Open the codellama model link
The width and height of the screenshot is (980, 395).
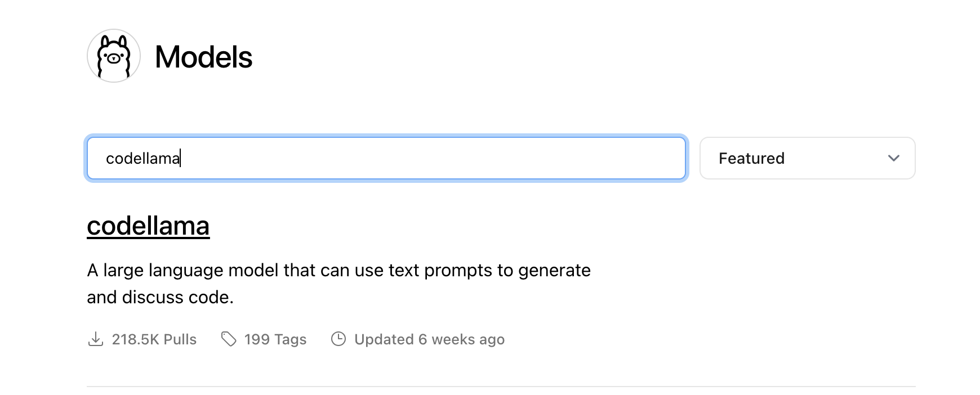tap(148, 226)
